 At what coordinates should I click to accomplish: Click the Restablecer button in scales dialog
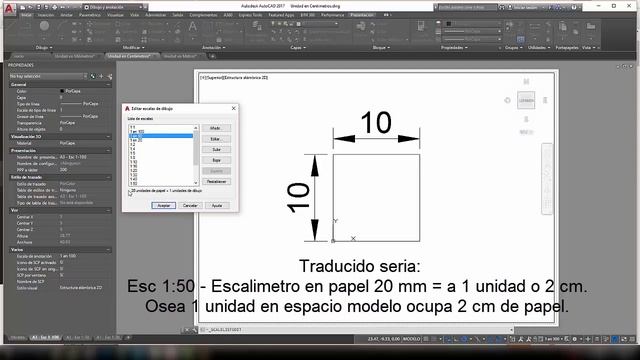click(216, 181)
